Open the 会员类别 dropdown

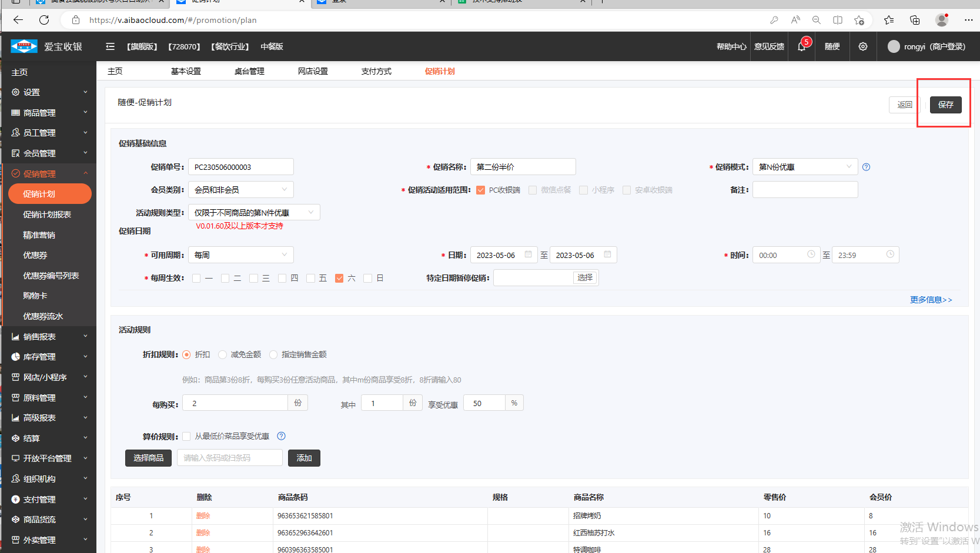pos(240,190)
